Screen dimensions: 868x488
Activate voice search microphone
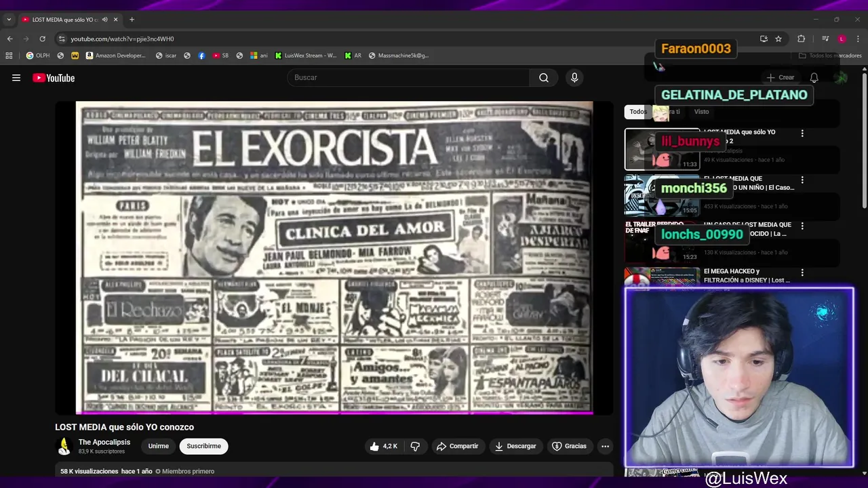click(574, 77)
